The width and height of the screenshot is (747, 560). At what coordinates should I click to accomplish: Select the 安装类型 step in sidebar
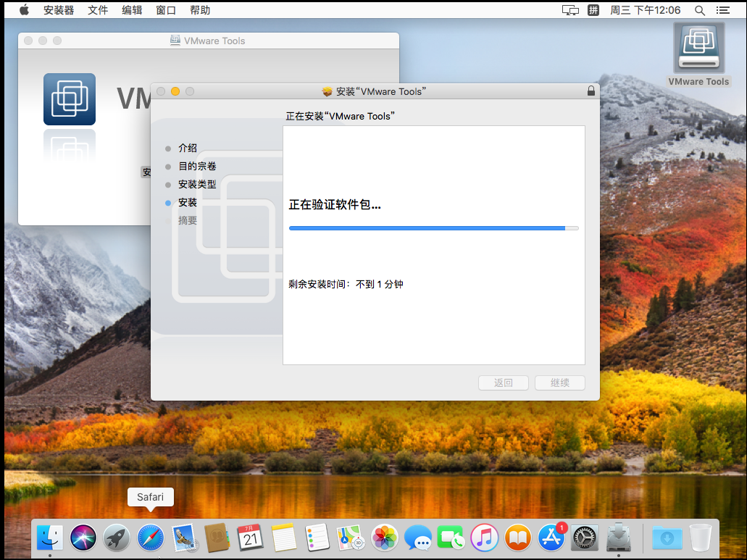point(197,184)
